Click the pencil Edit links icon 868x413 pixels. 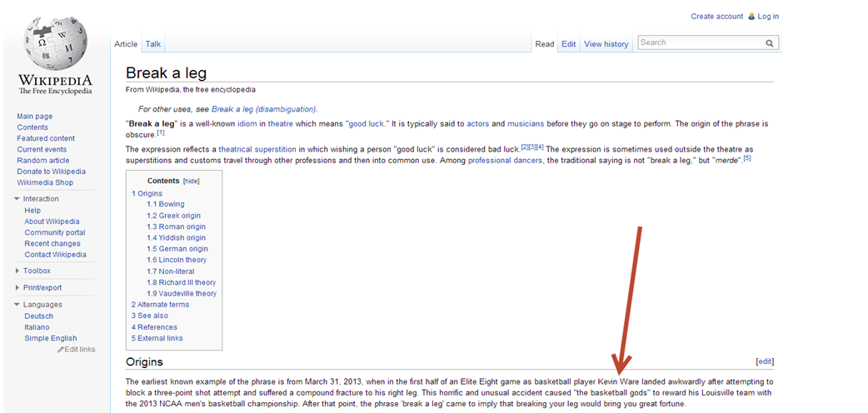(x=60, y=350)
